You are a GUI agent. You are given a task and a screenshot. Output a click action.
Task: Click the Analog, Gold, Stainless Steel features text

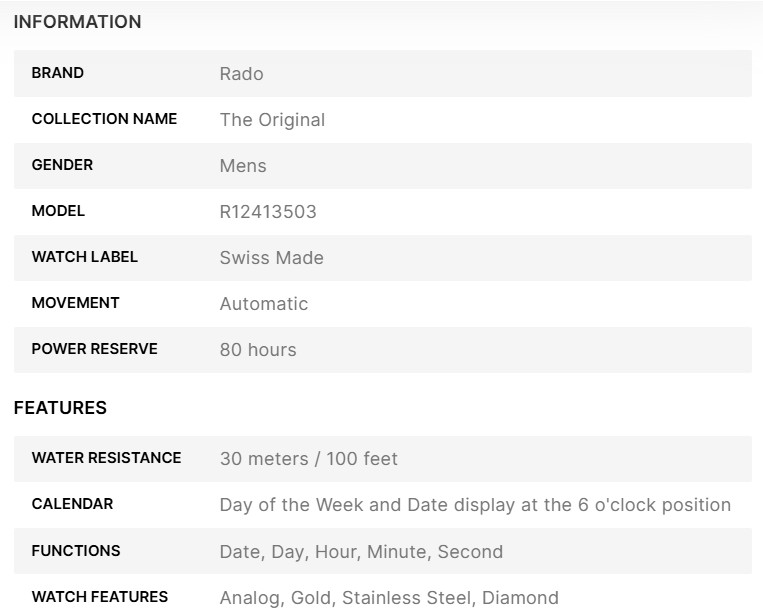pyautogui.click(x=389, y=598)
